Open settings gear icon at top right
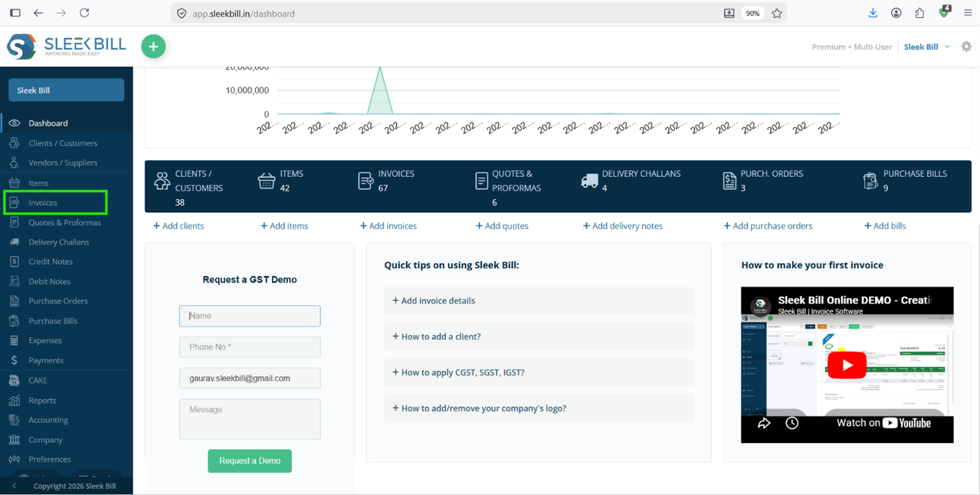The width and height of the screenshot is (980, 495). 966,47
